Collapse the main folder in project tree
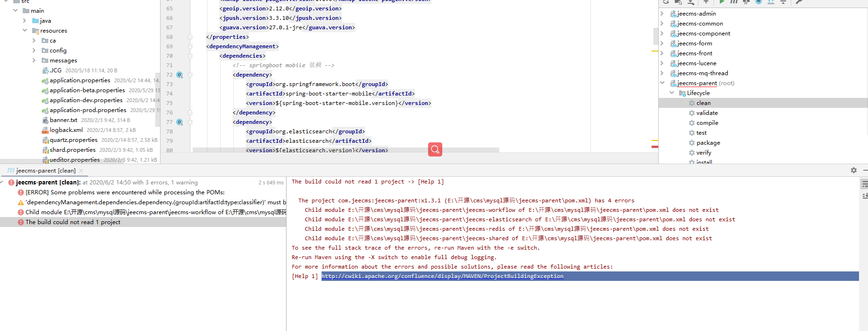The image size is (868, 331). tap(16, 10)
